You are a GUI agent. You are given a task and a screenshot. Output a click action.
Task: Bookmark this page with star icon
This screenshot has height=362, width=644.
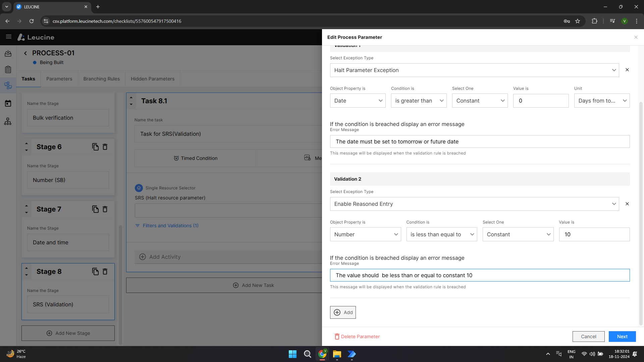click(x=578, y=21)
